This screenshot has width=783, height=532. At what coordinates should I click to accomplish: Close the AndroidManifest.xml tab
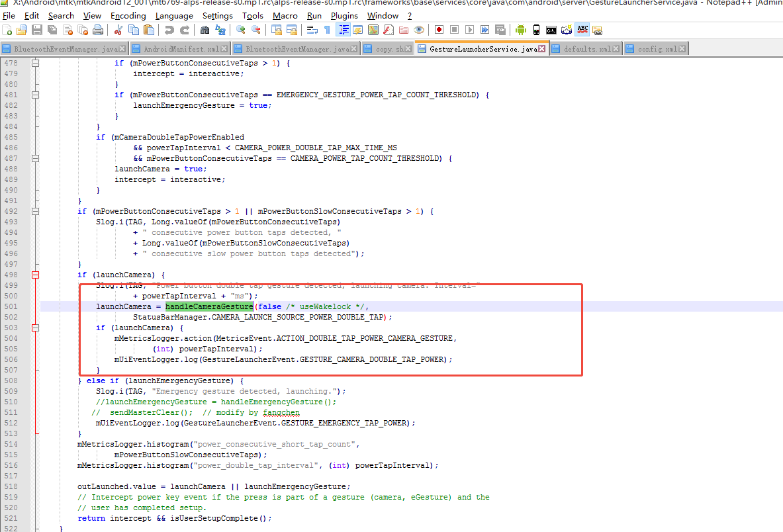coord(224,49)
